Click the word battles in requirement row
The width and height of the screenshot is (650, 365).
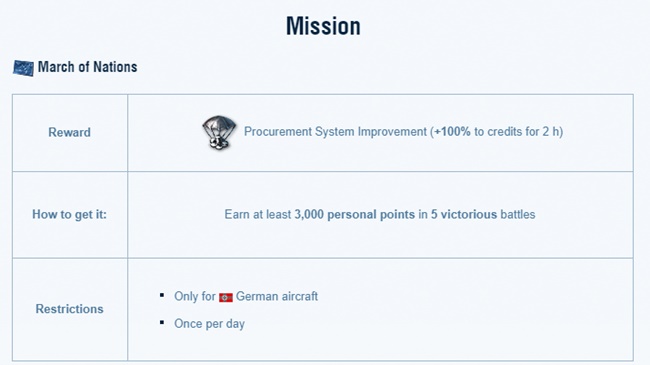518,214
